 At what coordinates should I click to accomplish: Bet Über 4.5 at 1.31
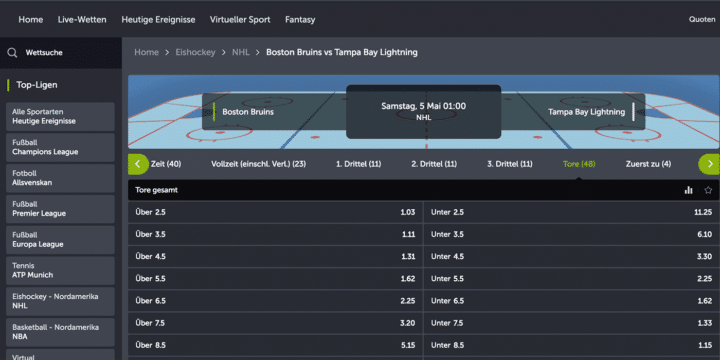click(275, 257)
